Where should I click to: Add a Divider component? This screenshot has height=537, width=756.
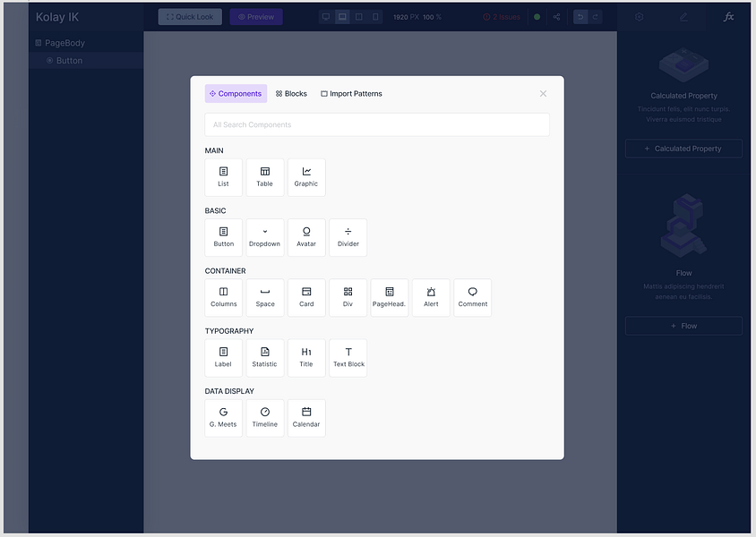[348, 236]
